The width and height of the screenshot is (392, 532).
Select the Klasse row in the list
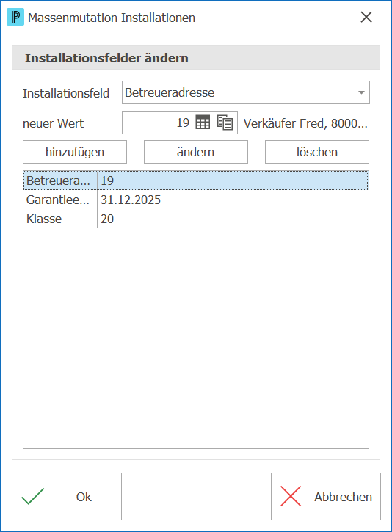pyautogui.click(x=196, y=219)
